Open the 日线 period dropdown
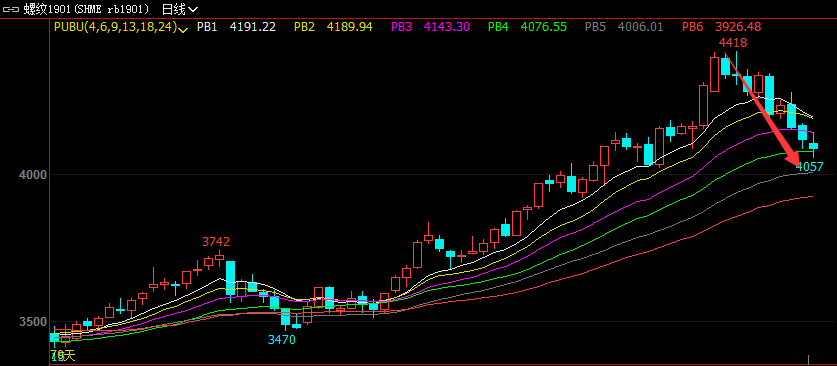837x366 pixels. [x=180, y=9]
